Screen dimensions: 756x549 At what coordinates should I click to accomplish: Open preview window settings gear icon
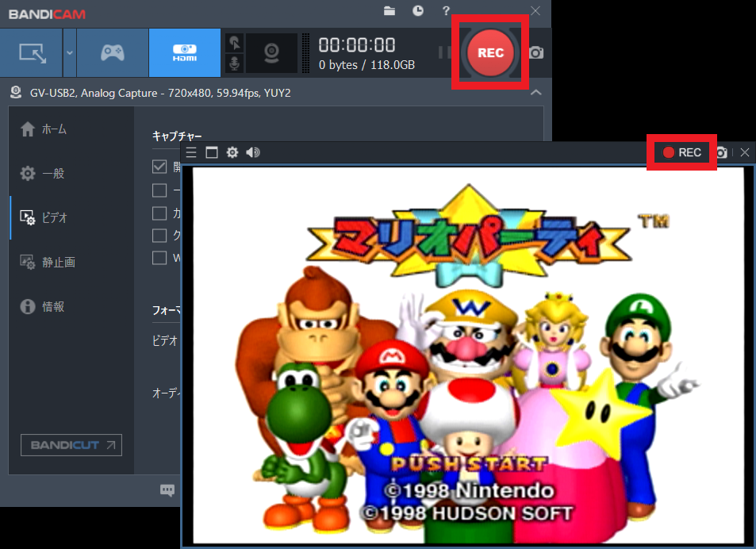click(232, 153)
